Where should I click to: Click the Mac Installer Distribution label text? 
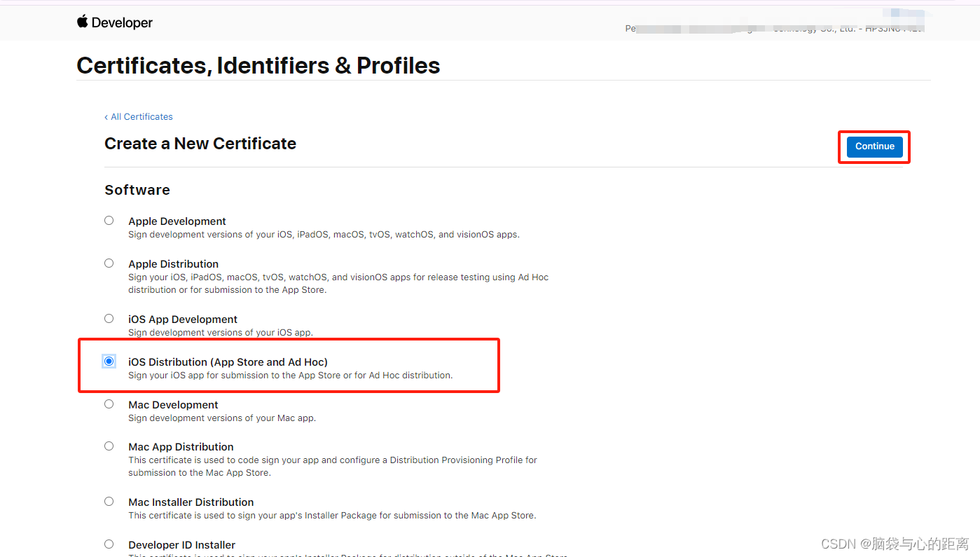point(191,502)
